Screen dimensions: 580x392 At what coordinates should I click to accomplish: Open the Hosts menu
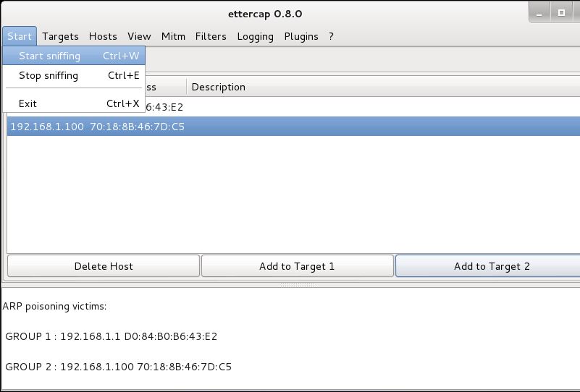(103, 36)
